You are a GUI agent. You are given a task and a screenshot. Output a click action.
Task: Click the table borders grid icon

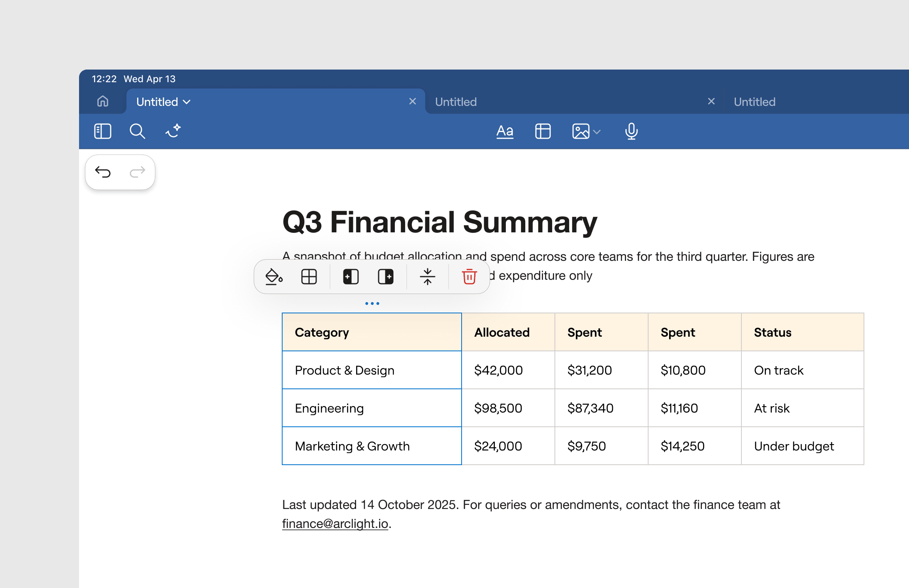(309, 277)
